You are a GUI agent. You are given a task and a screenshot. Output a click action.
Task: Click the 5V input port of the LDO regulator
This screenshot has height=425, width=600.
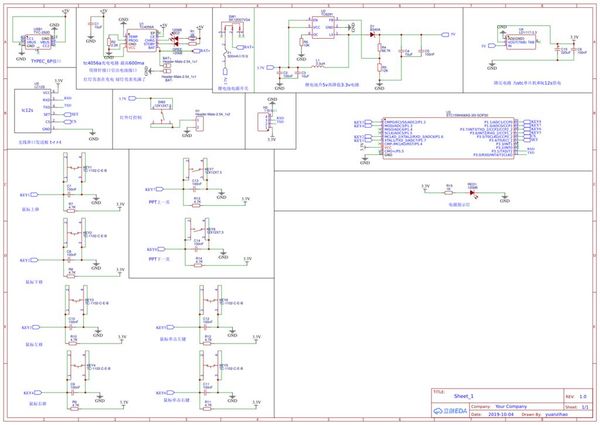click(x=489, y=46)
